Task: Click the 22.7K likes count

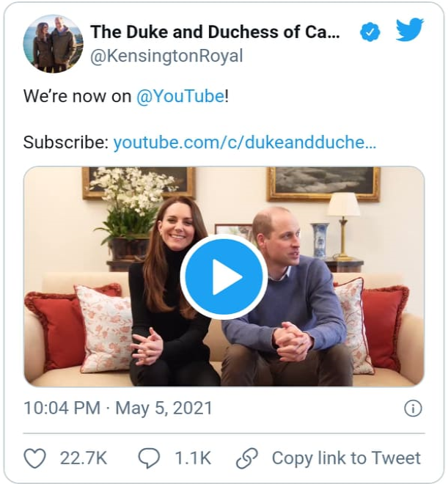Action: [84, 458]
